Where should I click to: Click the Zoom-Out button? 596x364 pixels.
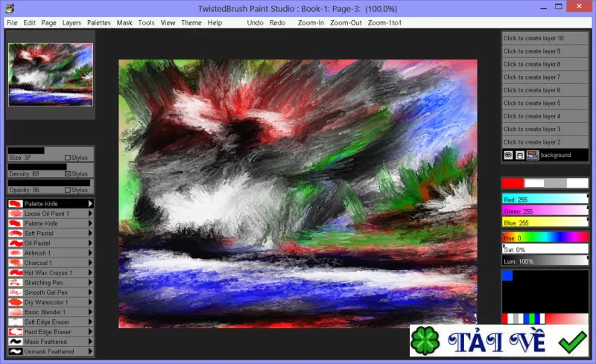coord(346,23)
